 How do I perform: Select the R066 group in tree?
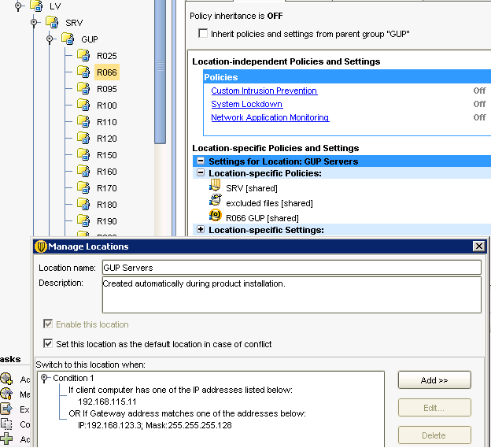tap(107, 72)
